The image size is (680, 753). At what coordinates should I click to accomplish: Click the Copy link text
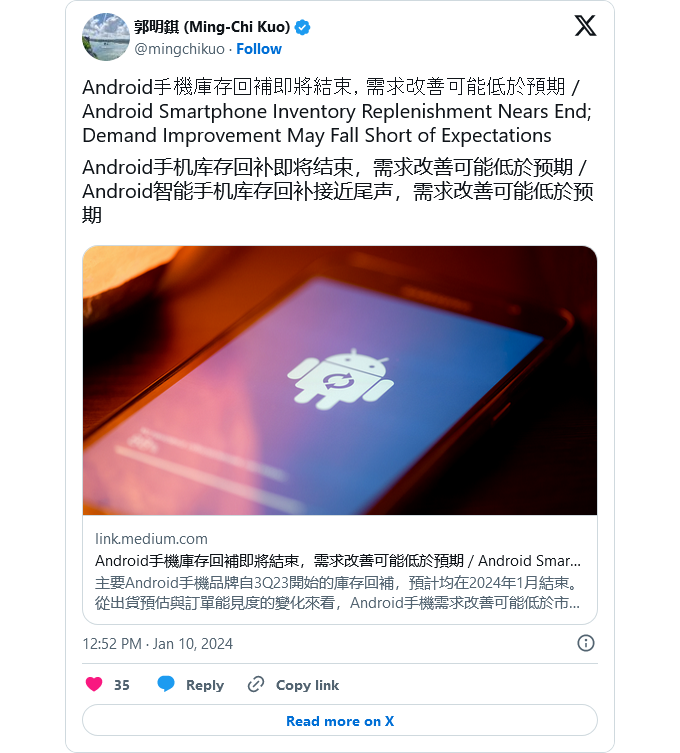click(x=307, y=685)
